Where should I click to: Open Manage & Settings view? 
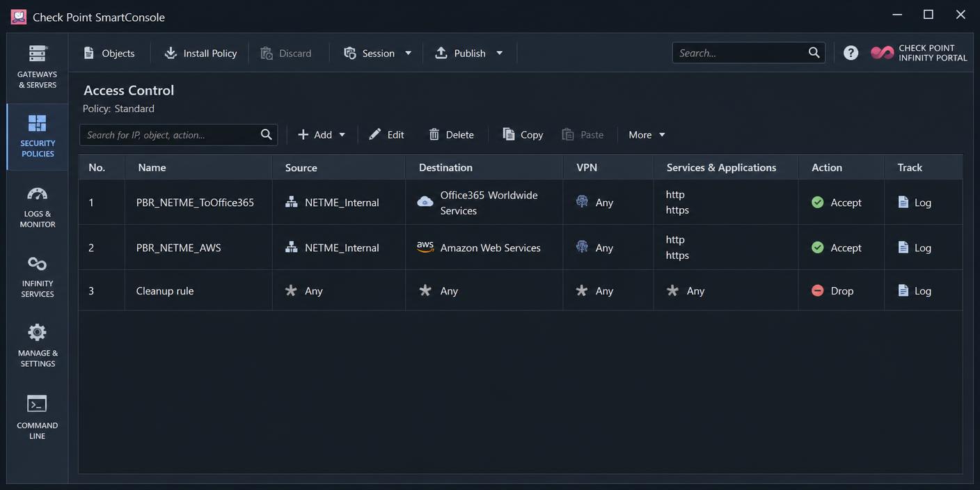37,346
